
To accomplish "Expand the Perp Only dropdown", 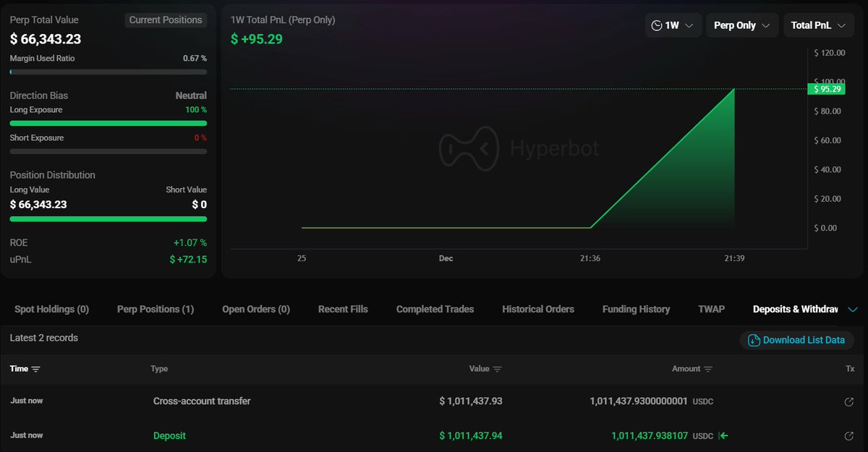I will point(741,25).
